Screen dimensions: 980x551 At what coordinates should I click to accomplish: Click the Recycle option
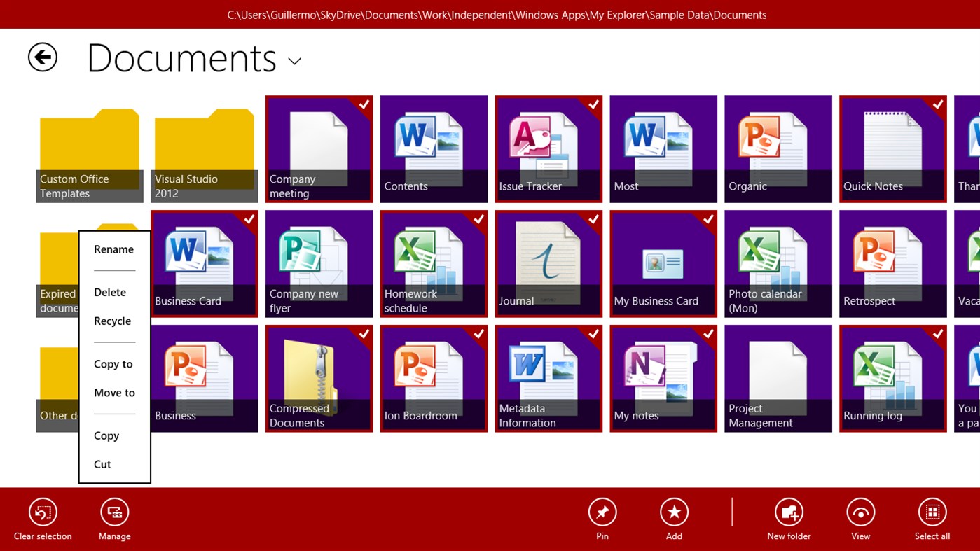click(x=112, y=321)
